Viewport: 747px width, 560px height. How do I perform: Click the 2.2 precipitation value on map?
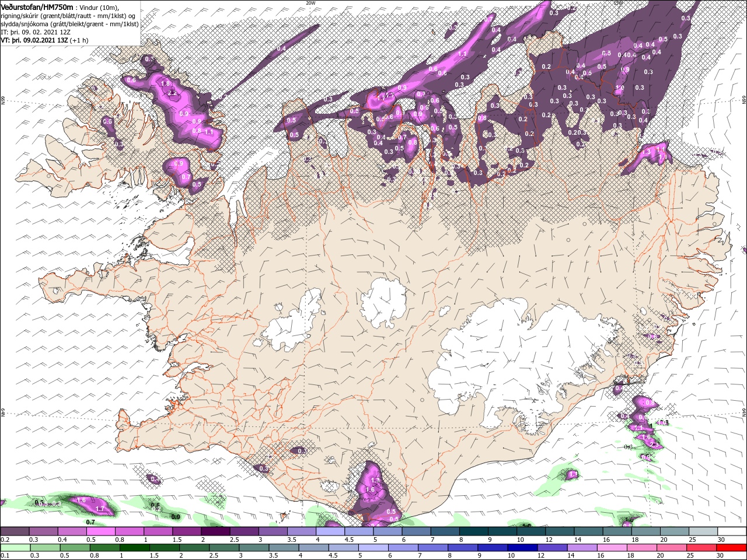[x=172, y=93]
